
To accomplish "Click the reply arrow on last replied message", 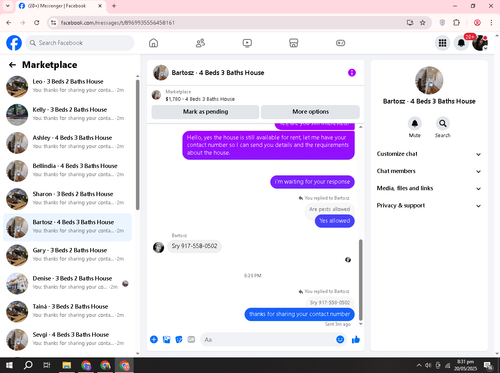I will tap(301, 291).
